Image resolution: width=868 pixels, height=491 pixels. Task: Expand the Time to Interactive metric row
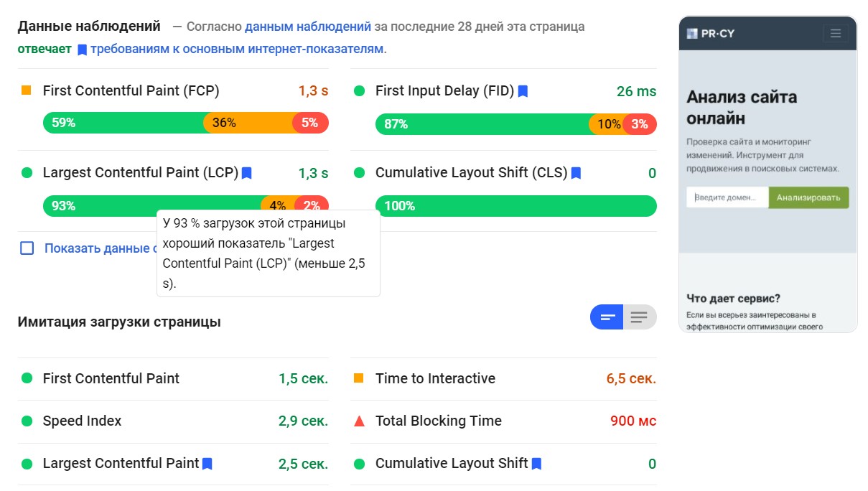click(435, 379)
